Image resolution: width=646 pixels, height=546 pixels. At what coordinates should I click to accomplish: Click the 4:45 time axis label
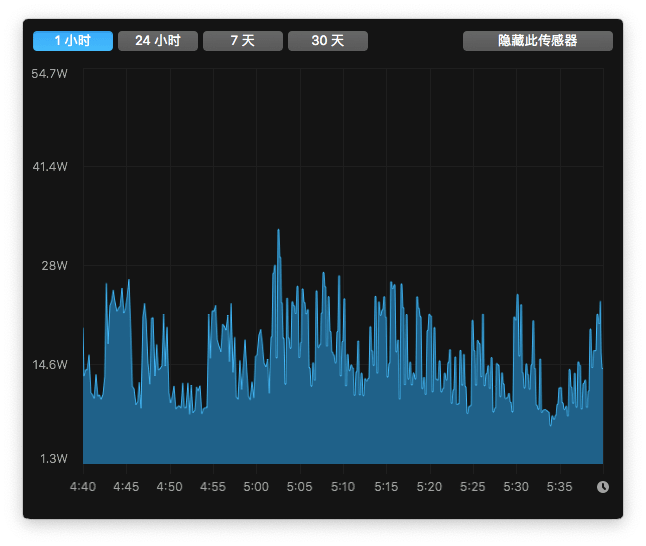point(126,487)
